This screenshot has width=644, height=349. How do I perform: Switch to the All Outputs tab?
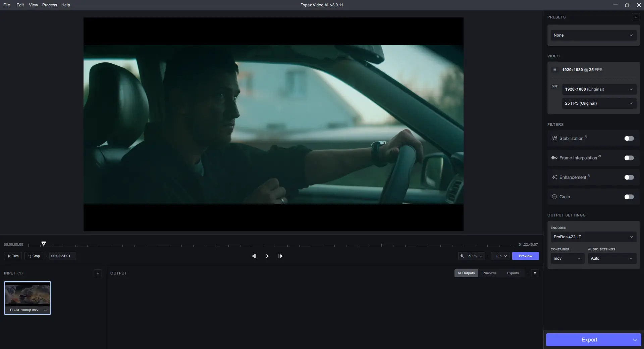(466, 273)
